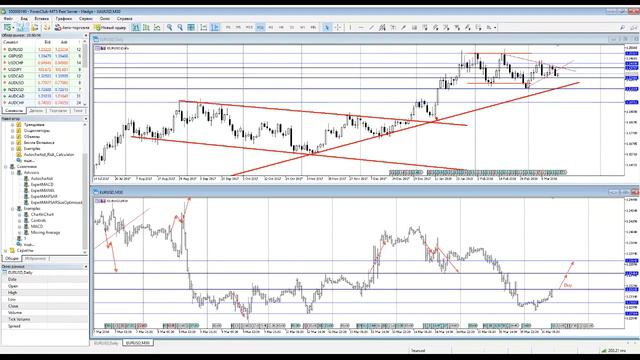This screenshot has width=640, height=360.
Task: Expand the Moving Average example item
Action: coord(19,232)
